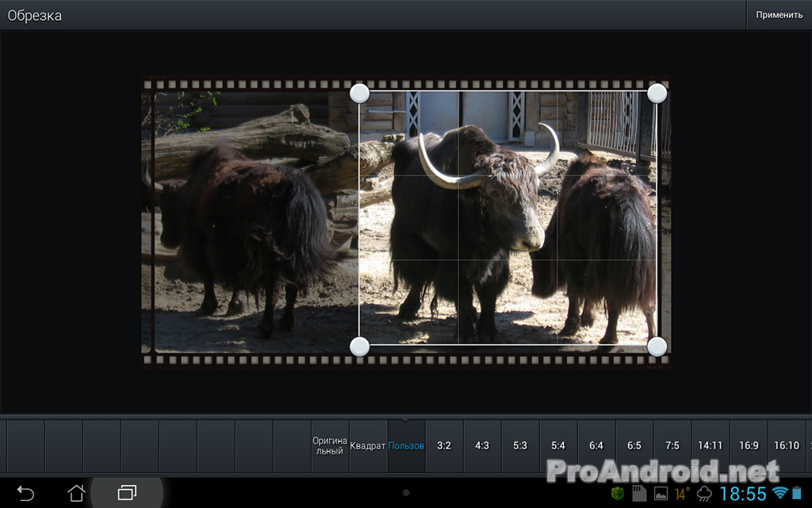Image resolution: width=812 pixels, height=508 pixels.
Task: Tap the green Android notification icon
Action: coord(617,493)
